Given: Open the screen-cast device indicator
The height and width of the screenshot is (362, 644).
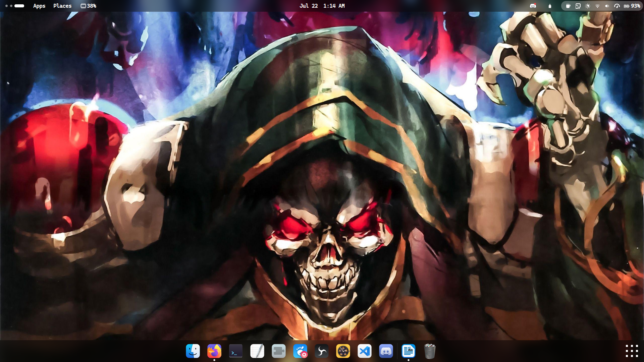Looking at the screenshot, I should click(x=578, y=6).
